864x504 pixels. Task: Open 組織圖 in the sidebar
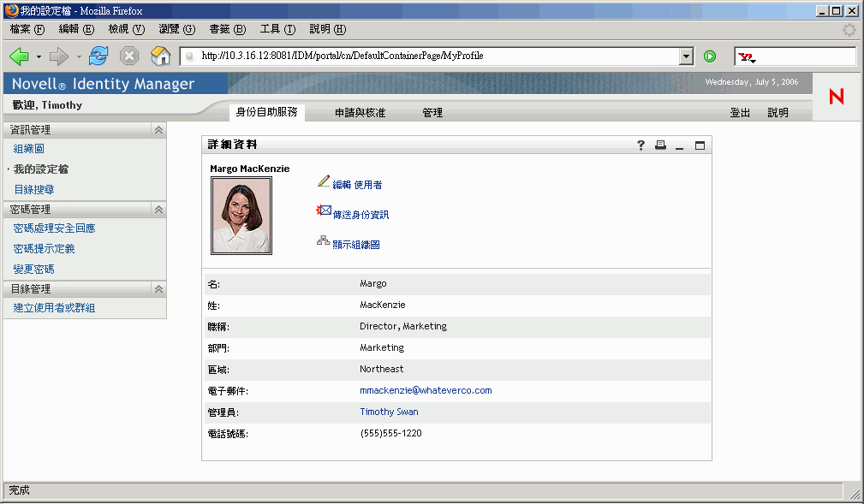click(28, 149)
